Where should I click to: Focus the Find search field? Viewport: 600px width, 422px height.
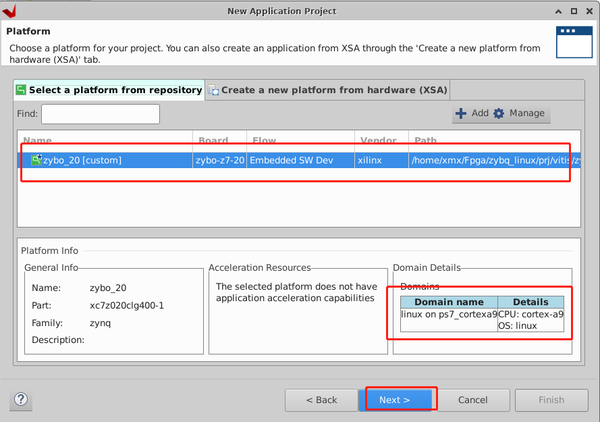tap(100, 114)
